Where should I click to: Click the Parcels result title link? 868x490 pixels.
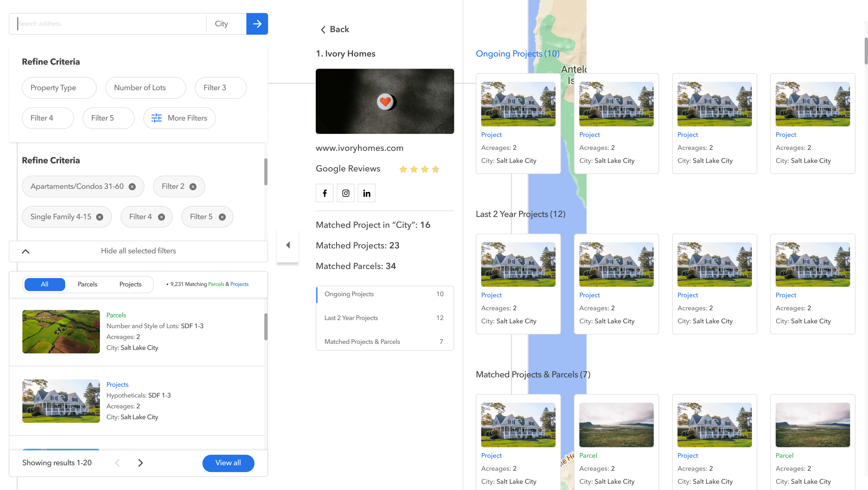tap(116, 315)
